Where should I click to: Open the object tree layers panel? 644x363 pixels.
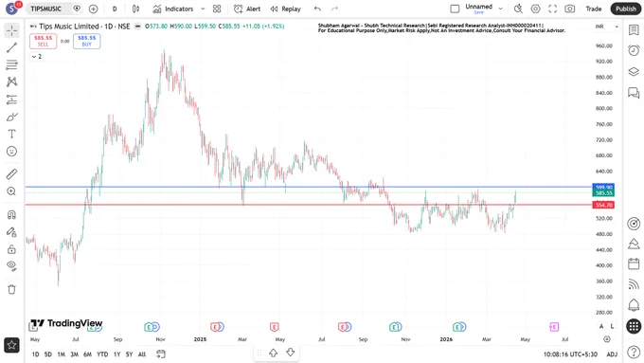(634, 71)
